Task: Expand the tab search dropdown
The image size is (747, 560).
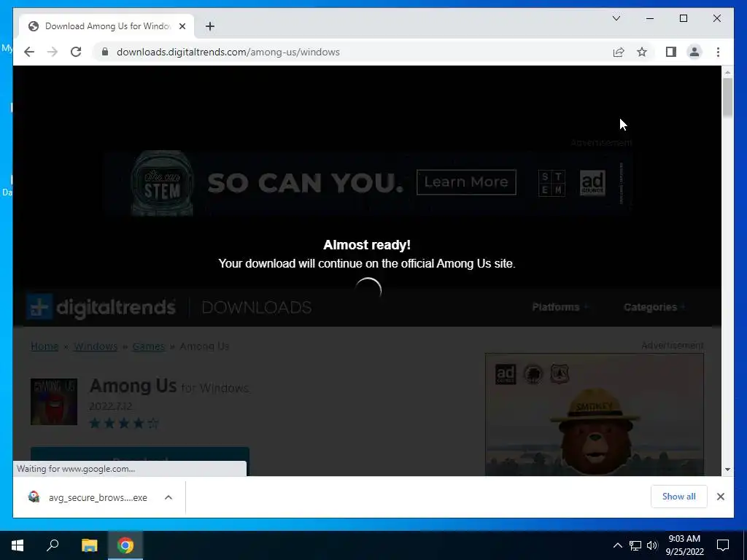Action: click(x=616, y=18)
